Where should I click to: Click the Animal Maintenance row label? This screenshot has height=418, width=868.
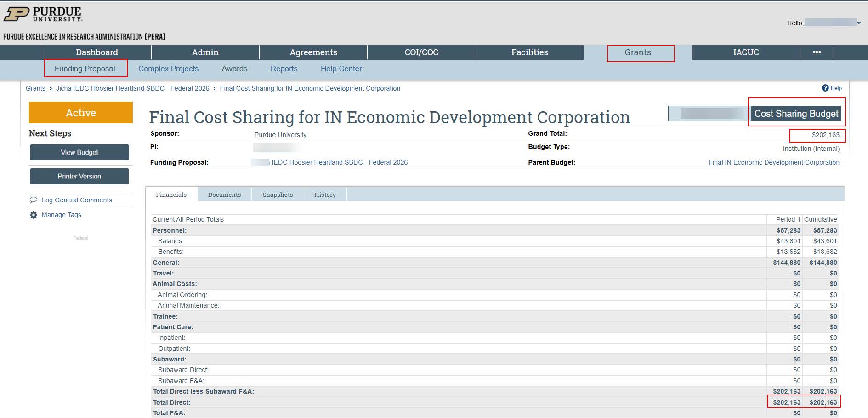tap(188, 305)
